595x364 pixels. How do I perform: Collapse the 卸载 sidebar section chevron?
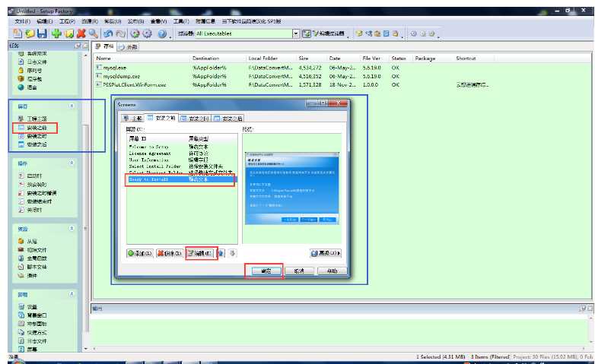(72, 294)
